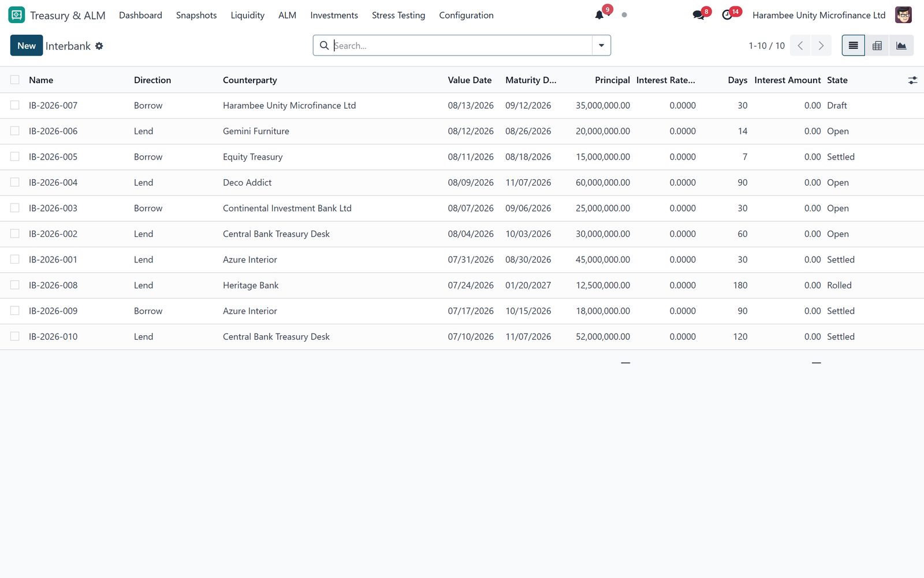924x578 pixels.
Task: Switch to graph view
Action: click(901, 46)
